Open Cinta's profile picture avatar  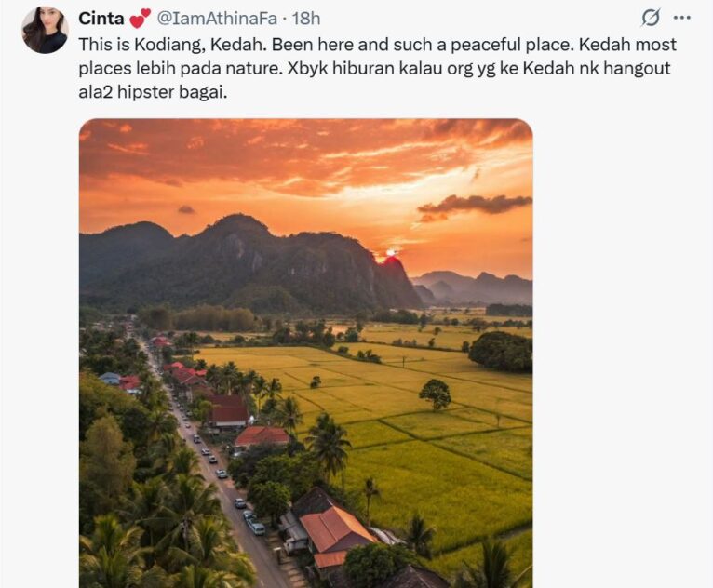click(x=45, y=30)
